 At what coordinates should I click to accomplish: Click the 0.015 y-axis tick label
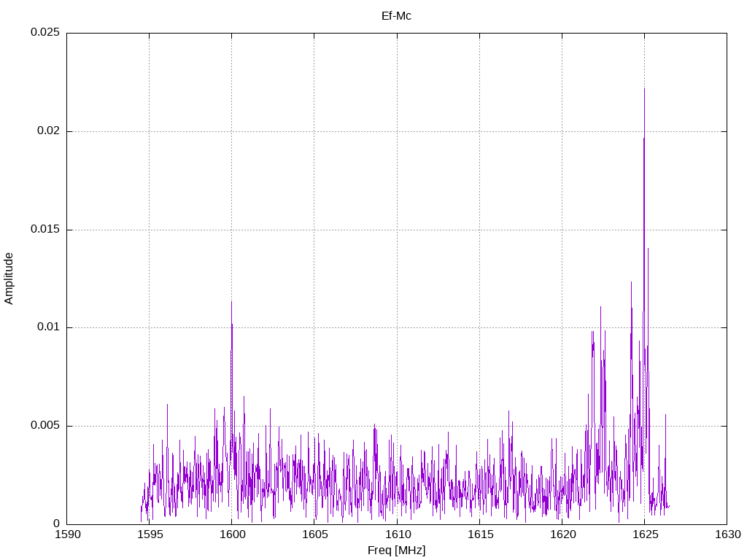tap(45, 229)
